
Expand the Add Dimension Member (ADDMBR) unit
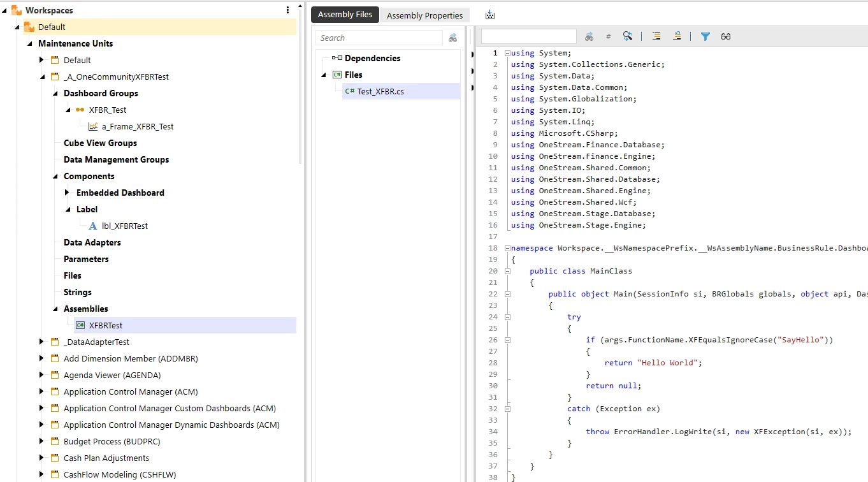(x=42, y=358)
